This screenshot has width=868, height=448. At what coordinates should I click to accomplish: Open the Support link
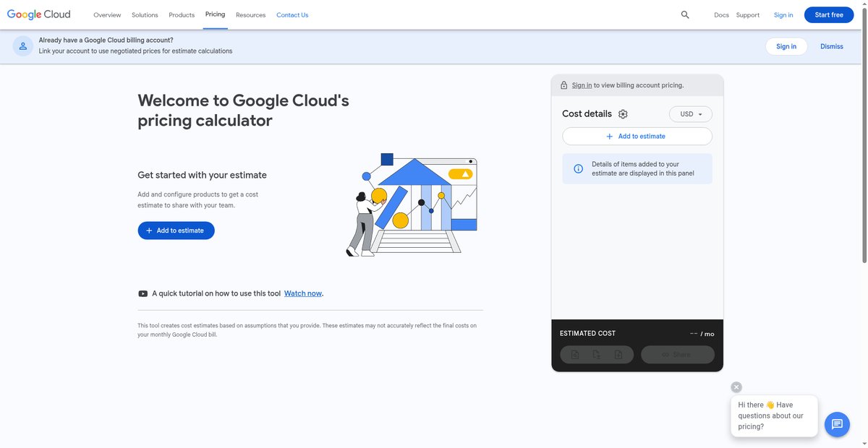click(748, 14)
